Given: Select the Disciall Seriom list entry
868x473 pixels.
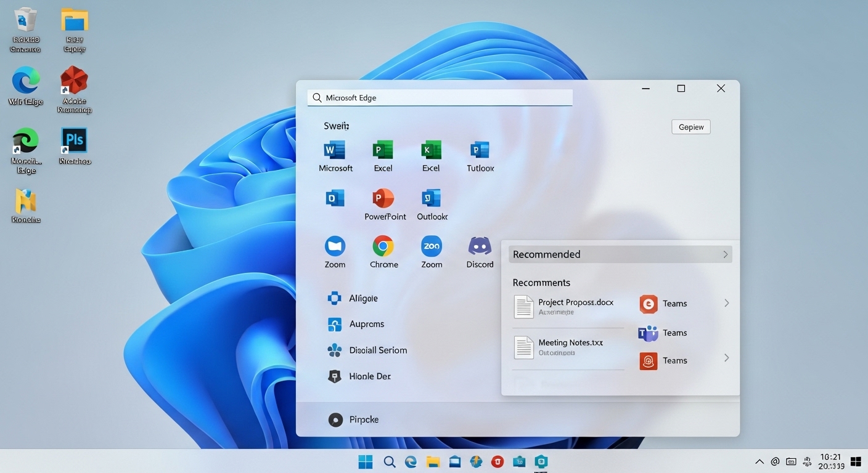Looking at the screenshot, I should pos(367,350).
